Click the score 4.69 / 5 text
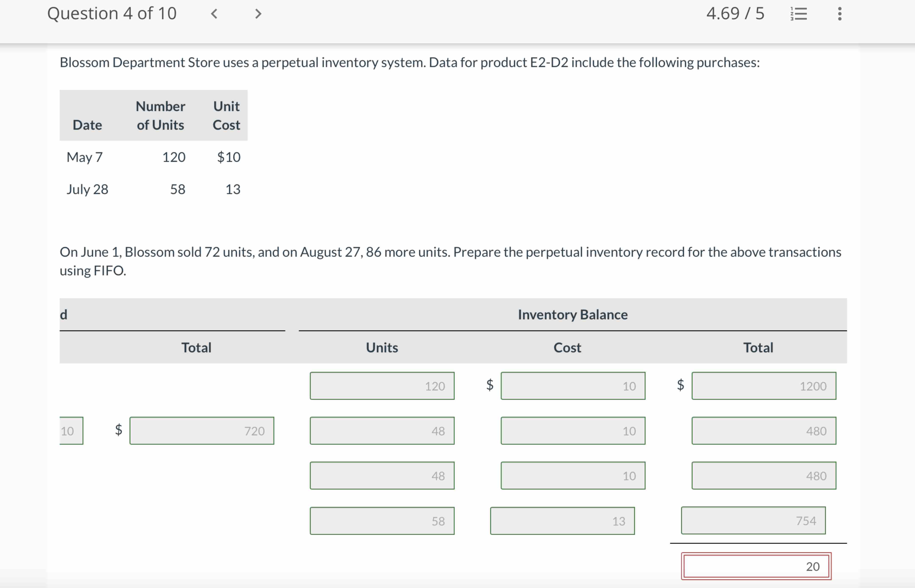915x588 pixels. click(x=735, y=14)
